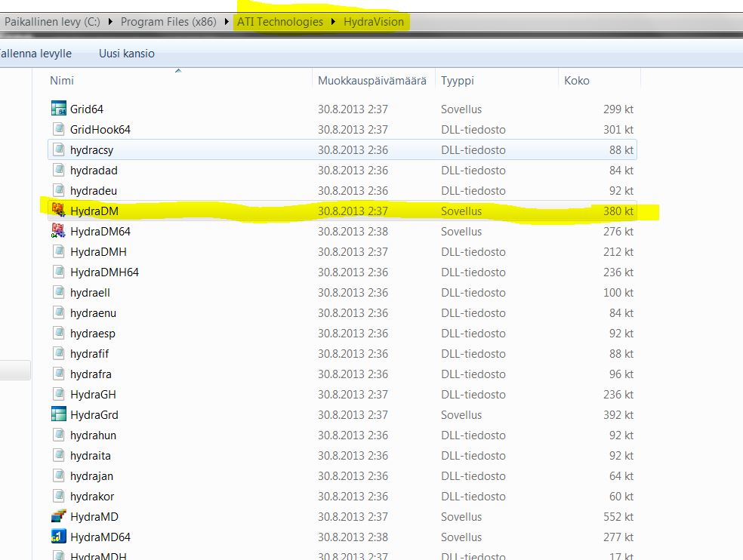The image size is (743, 560).
Task: Click the hydracsy DLL file icon
Action: 59,149
